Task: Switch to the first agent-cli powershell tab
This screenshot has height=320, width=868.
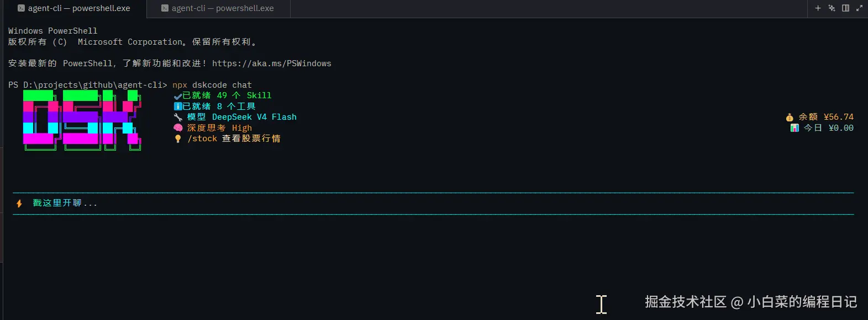Action: pos(73,8)
